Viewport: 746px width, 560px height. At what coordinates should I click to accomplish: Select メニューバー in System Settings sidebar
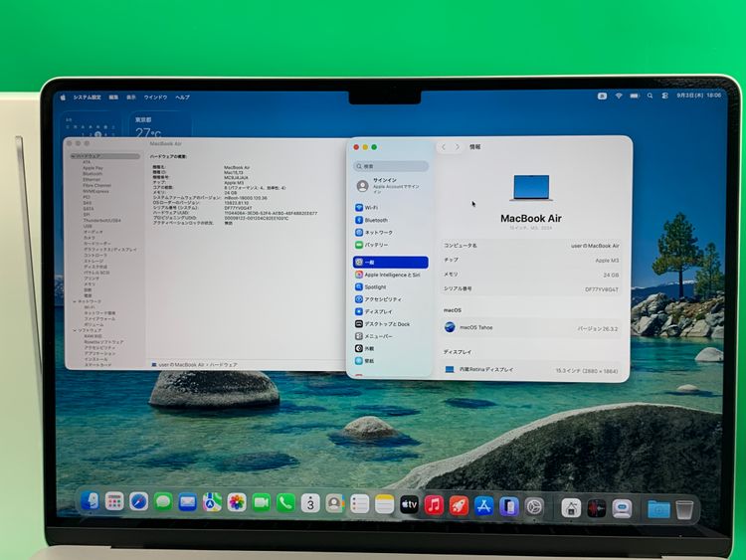click(x=390, y=336)
